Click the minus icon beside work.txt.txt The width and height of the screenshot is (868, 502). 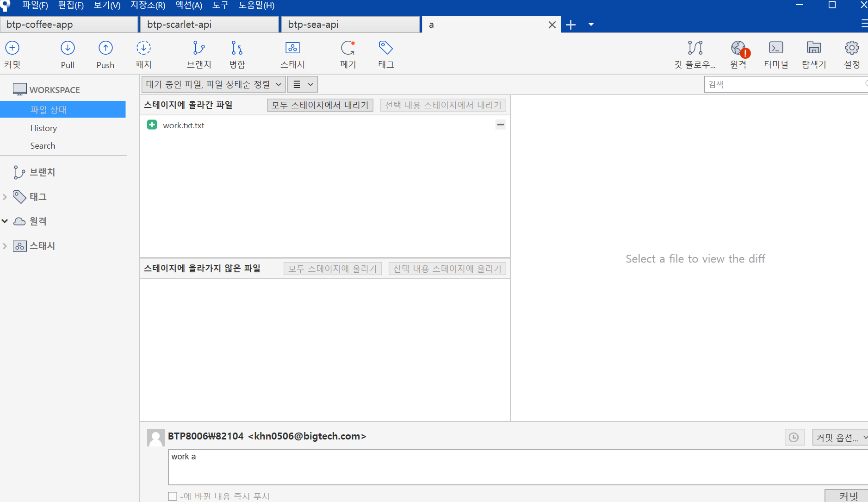coord(501,125)
